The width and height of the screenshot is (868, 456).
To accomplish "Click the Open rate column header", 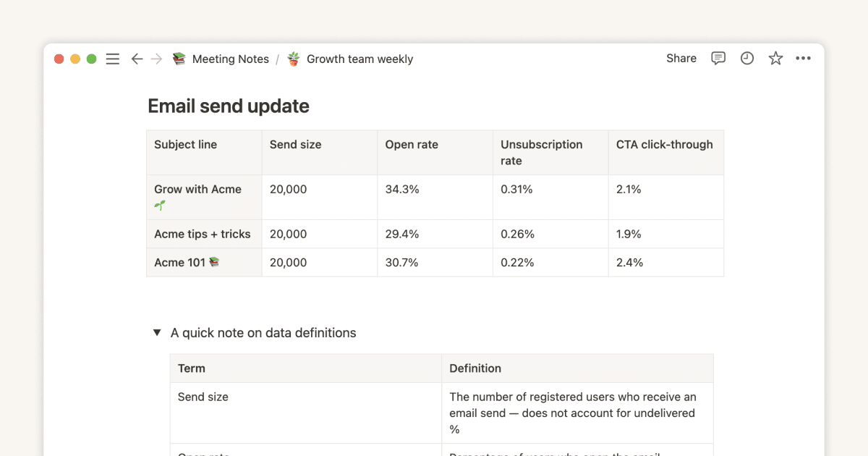I will tap(411, 144).
